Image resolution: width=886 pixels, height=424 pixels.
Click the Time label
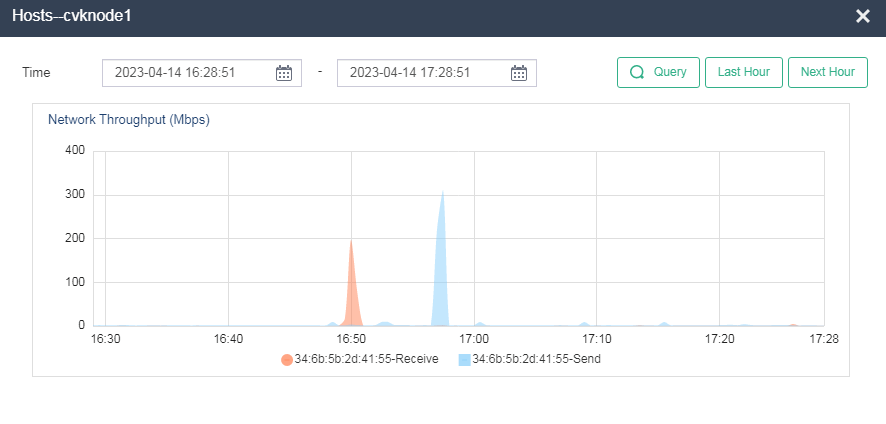(36, 73)
